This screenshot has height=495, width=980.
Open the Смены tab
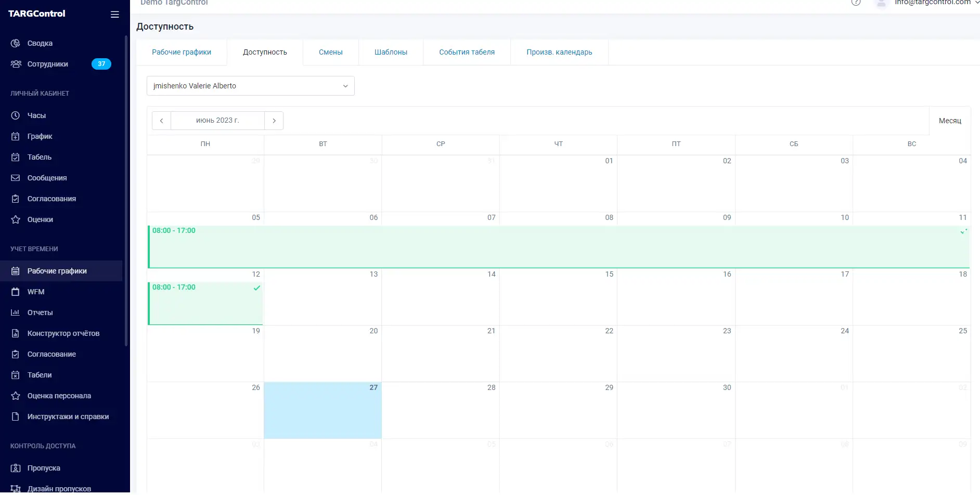tap(331, 52)
